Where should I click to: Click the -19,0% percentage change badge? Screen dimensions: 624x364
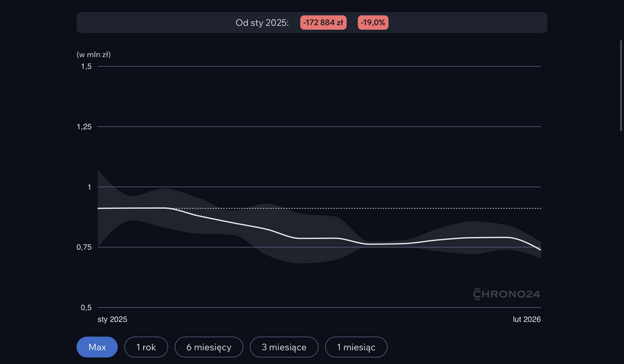(373, 22)
